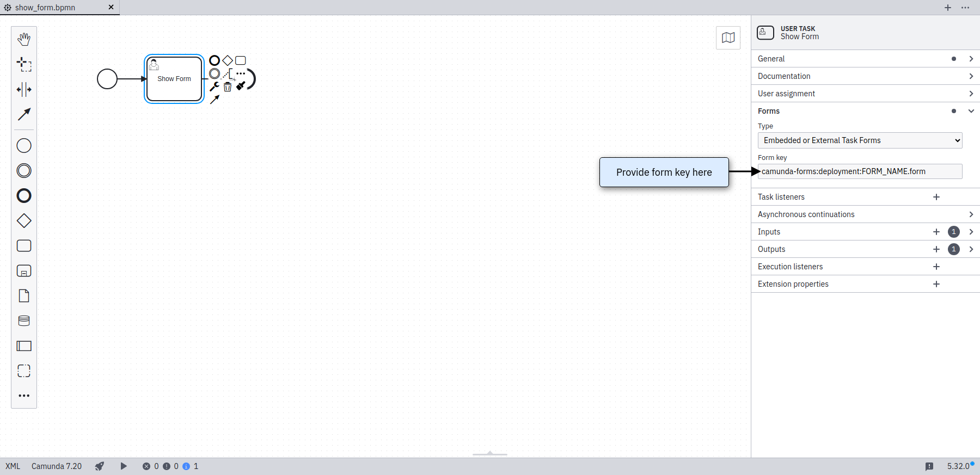Collapse the Forms section
Screen dimensions: 980x475
pos(971,111)
